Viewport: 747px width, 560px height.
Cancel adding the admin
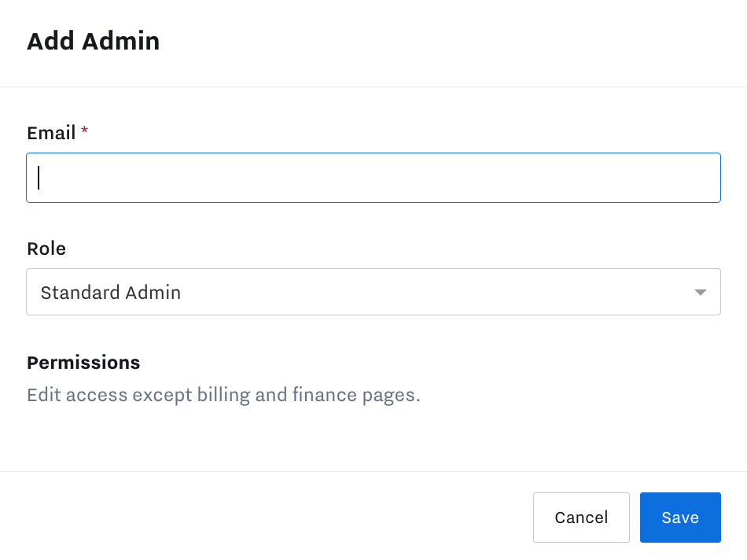pyautogui.click(x=581, y=517)
